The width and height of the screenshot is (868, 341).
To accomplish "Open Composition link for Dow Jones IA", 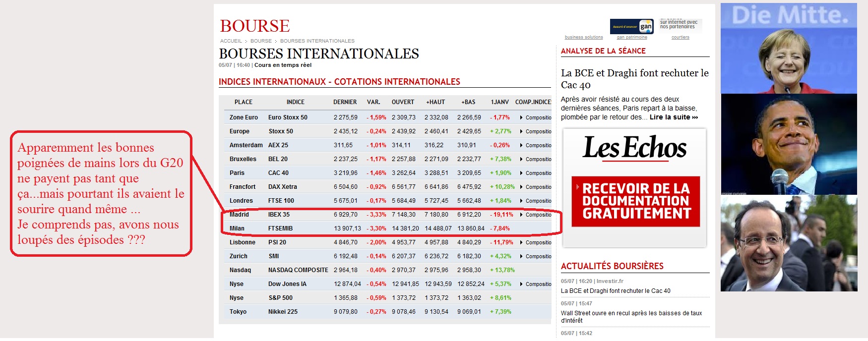I will 536,284.
